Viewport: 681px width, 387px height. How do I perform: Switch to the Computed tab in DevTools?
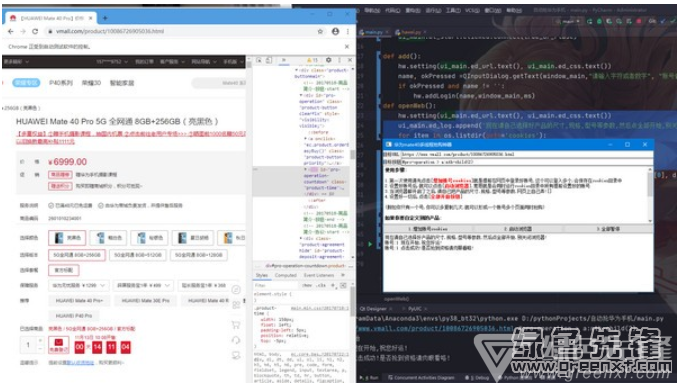coord(285,275)
